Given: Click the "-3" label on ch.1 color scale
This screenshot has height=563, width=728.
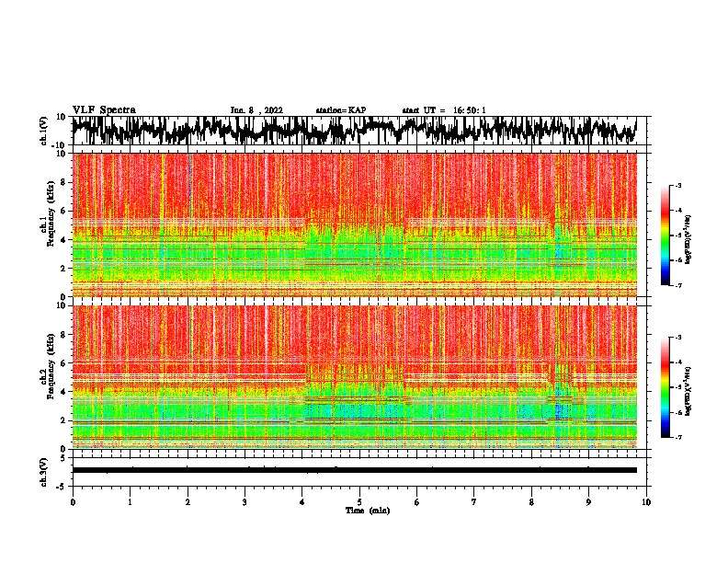Looking at the screenshot, I should 678,185.
